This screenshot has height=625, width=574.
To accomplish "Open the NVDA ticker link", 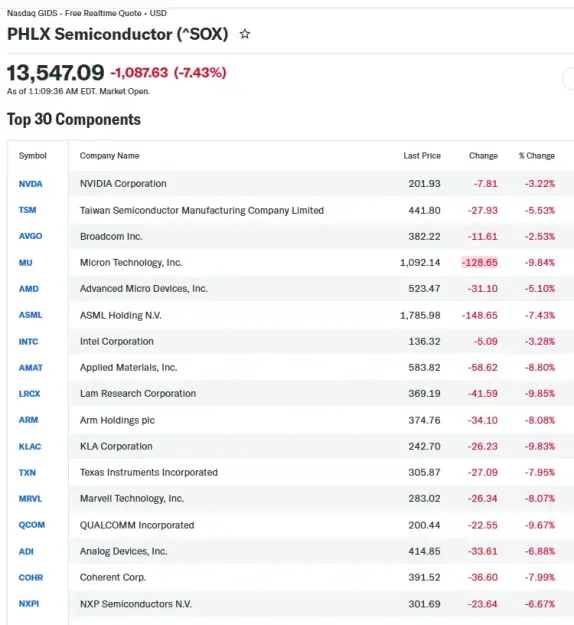I will coord(30,184).
